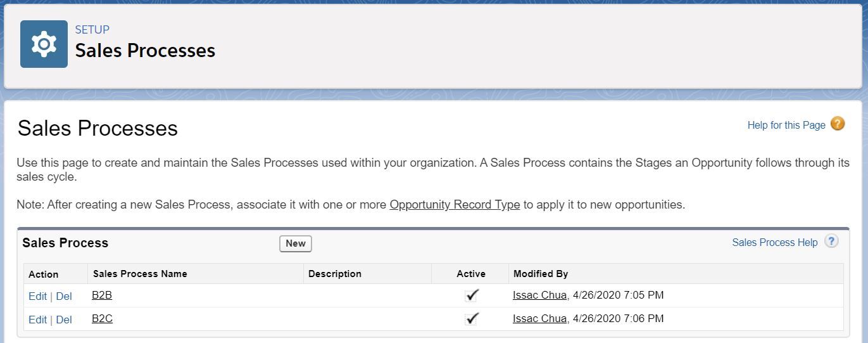
Task: Edit the B2C sales process
Action: [x=37, y=320]
